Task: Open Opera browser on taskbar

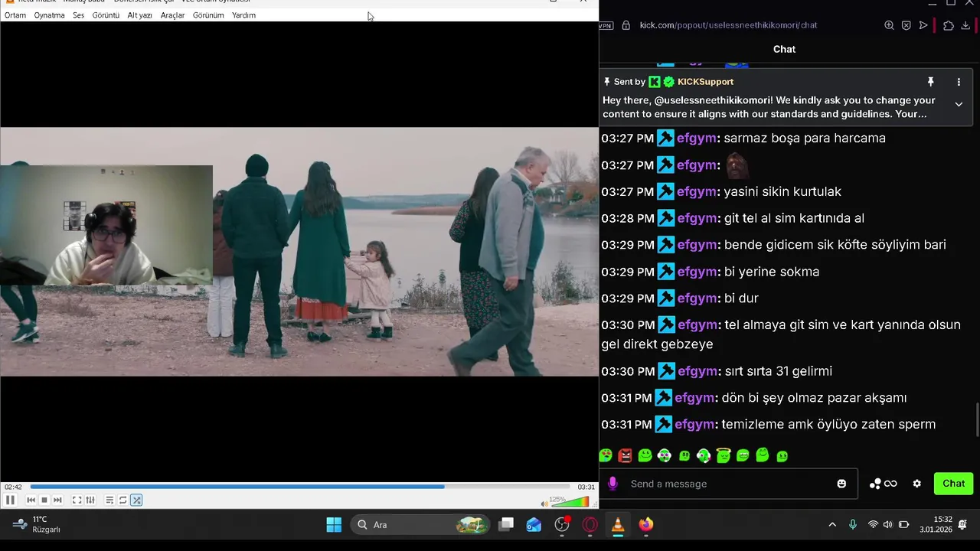Action: (x=590, y=525)
